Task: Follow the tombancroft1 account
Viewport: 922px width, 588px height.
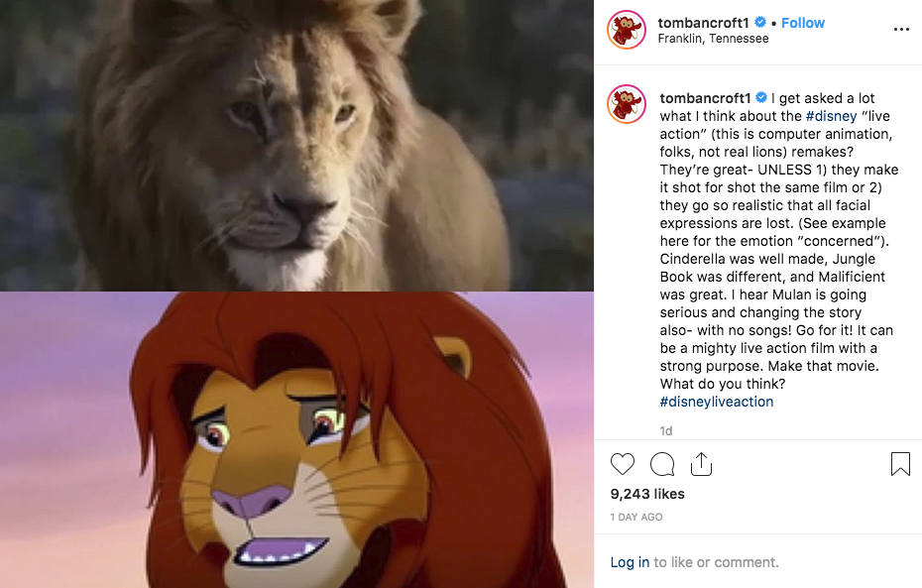Action: point(803,23)
